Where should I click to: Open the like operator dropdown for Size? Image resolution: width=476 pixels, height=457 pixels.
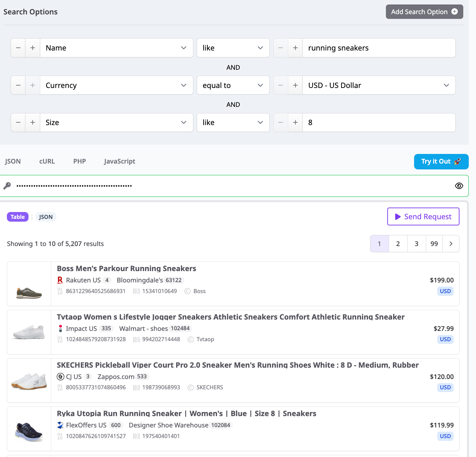pos(233,122)
